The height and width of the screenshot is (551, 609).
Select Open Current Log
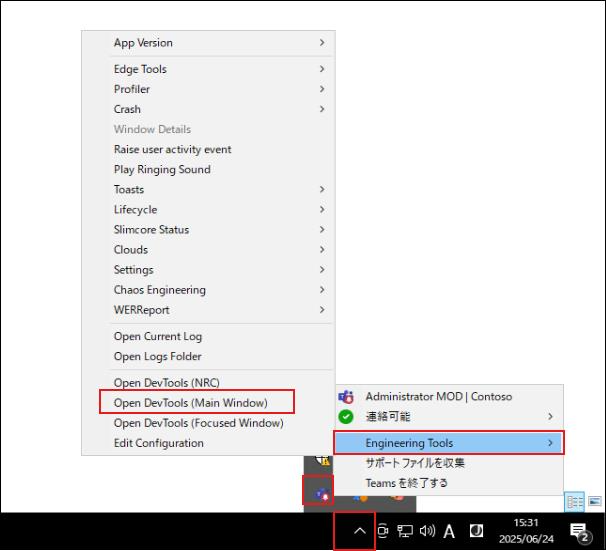209,337
